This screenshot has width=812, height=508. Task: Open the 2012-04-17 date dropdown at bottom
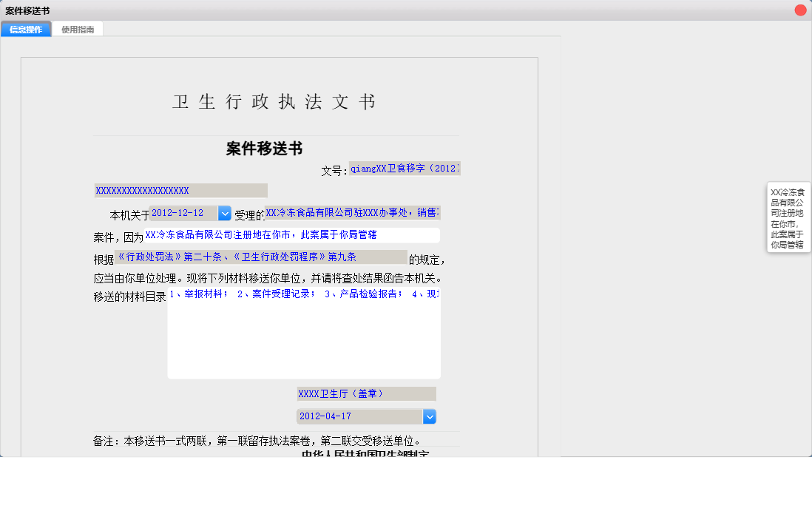[x=430, y=416]
